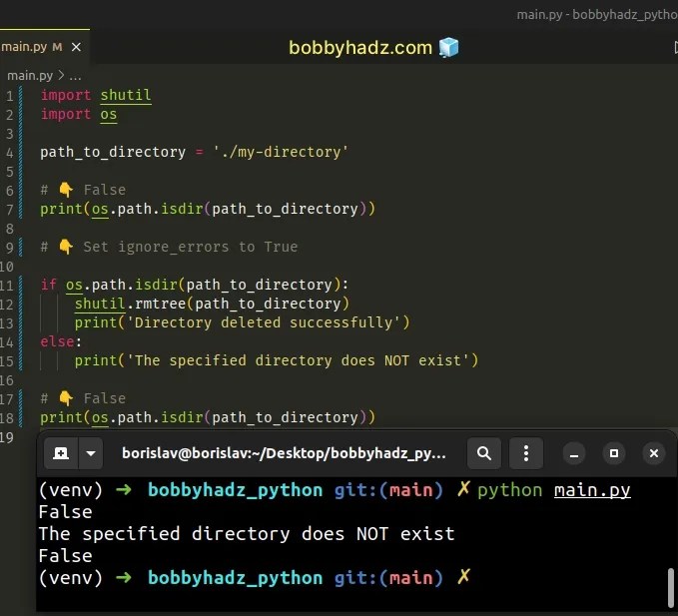Click 'rmtree' in line 12
Screen dimensions: 678x616
pos(160,304)
